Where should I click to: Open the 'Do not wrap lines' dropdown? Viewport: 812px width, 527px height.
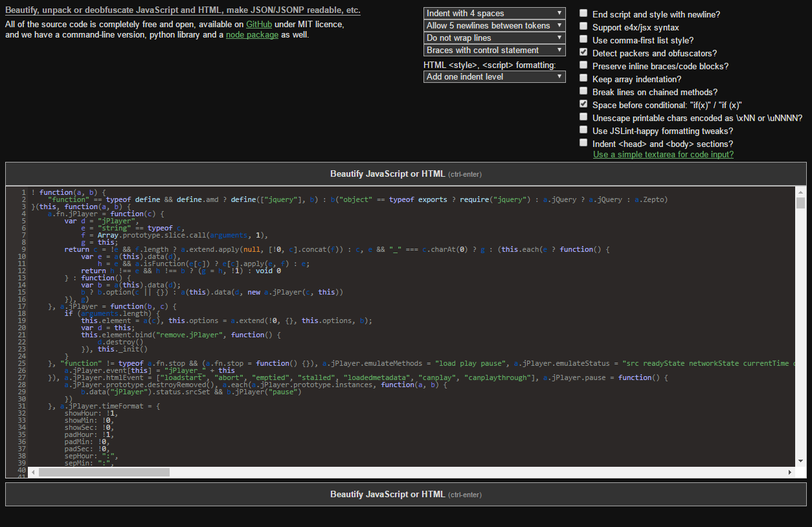pyautogui.click(x=495, y=38)
